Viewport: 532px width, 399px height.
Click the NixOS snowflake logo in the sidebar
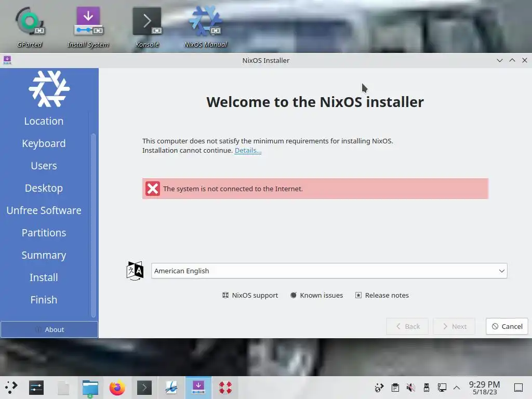(x=49, y=89)
